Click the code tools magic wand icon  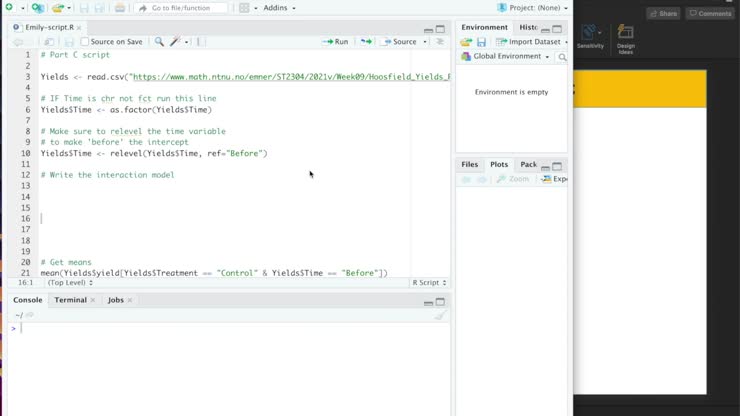175,42
